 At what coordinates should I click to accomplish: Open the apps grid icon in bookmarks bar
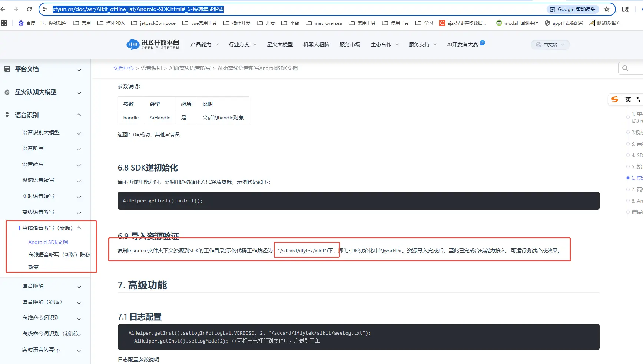click(4, 23)
